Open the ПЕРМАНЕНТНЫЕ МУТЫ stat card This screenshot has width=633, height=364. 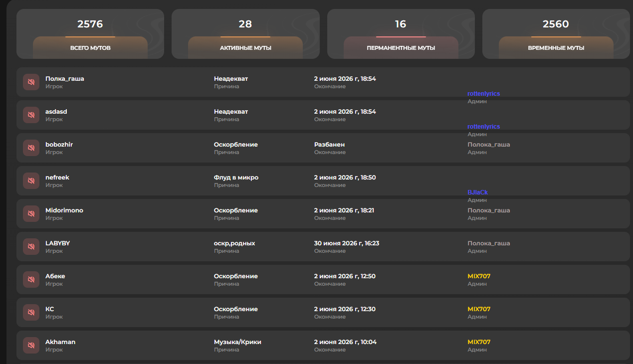401,34
